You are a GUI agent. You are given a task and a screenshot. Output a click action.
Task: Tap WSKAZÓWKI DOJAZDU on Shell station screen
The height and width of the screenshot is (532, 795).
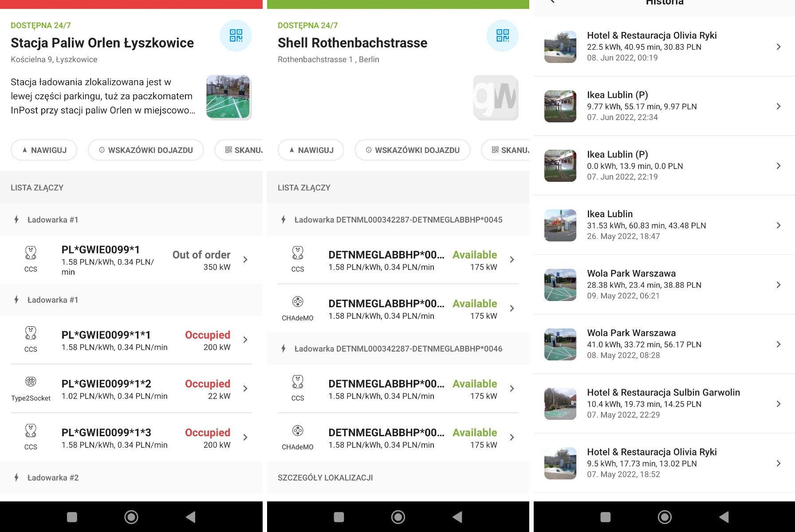[413, 150]
